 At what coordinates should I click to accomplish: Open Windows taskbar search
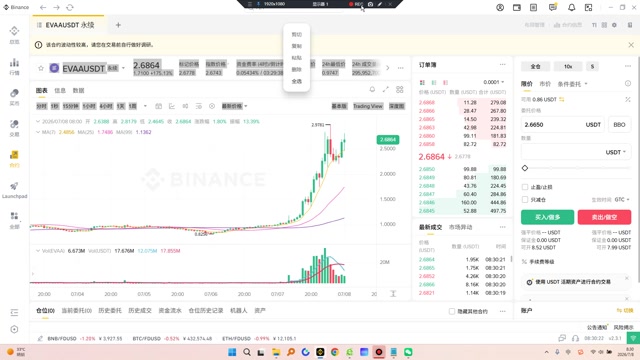pyautogui.click(x=247, y=352)
